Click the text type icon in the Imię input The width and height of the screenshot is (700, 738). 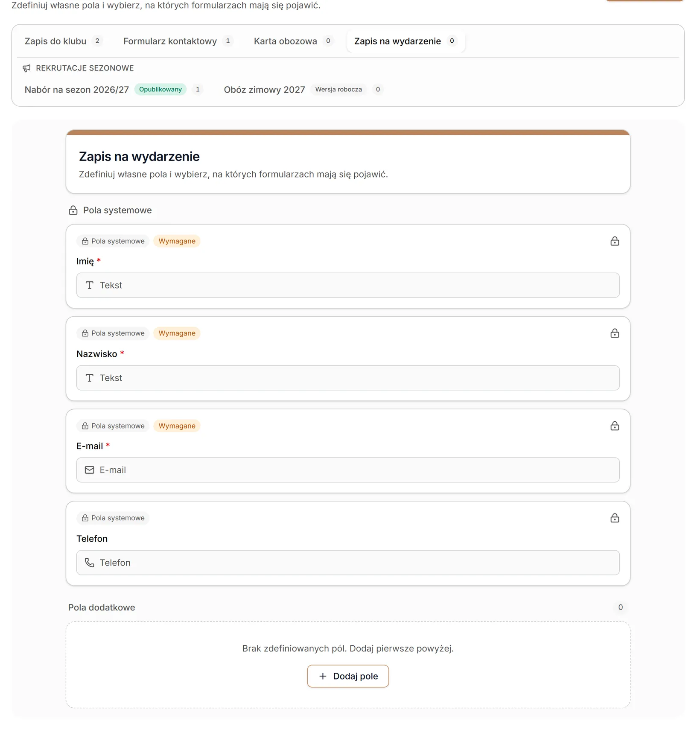pyautogui.click(x=90, y=285)
